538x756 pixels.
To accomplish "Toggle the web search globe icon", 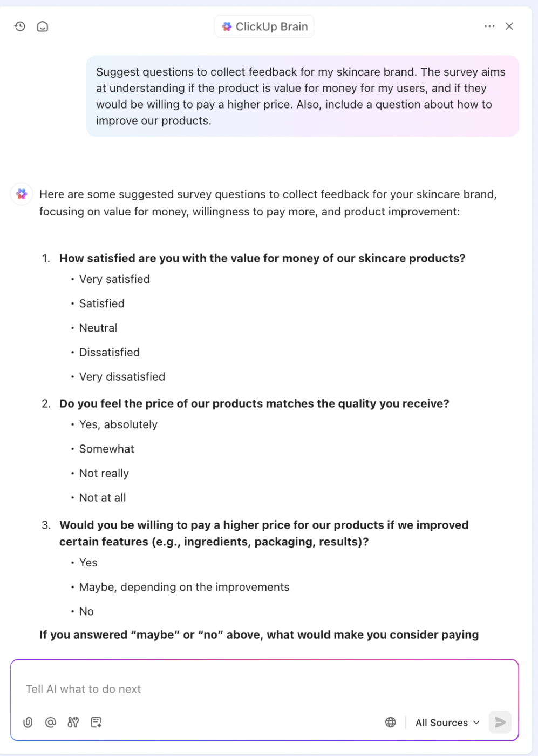I will 391,723.
